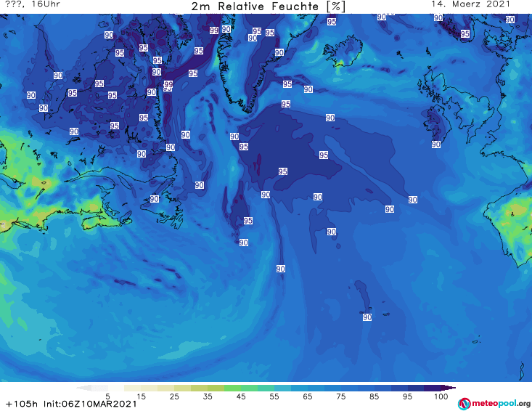Click the date "14. Maerz 2021"
The height and width of the screenshot is (411, 532).
pyautogui.click(x=470, y=4)
